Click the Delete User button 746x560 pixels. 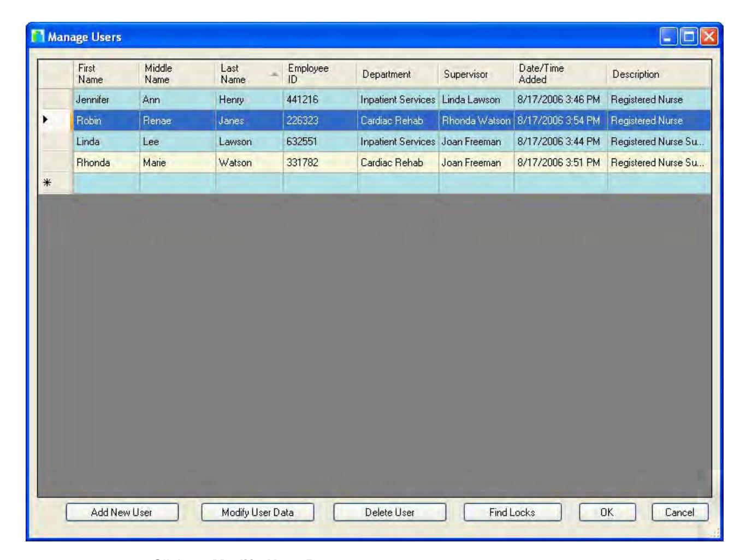click(390, 512)
